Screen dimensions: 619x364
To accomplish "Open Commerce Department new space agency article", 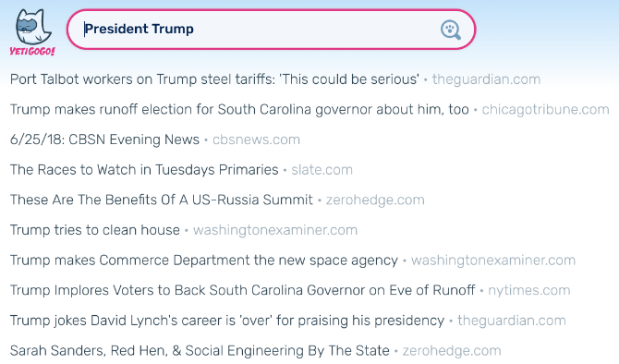I will pyautogui.click(x=204, y=261).
